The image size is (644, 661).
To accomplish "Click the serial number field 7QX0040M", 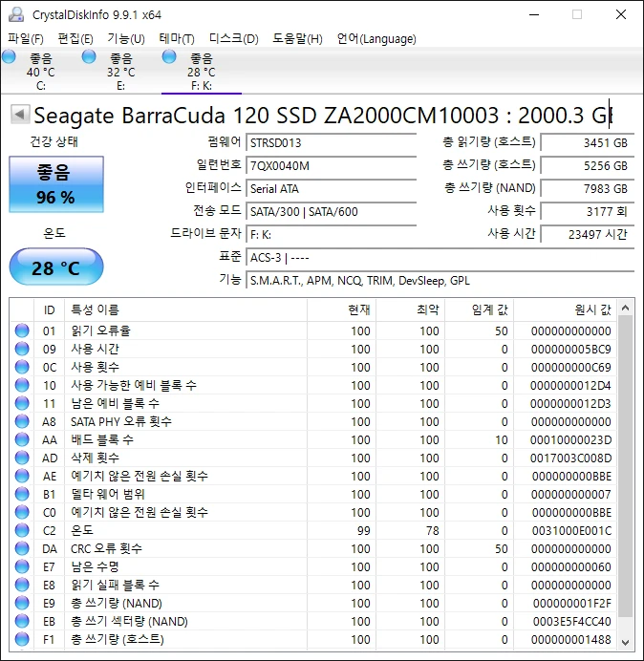I will tap(331, 165).
